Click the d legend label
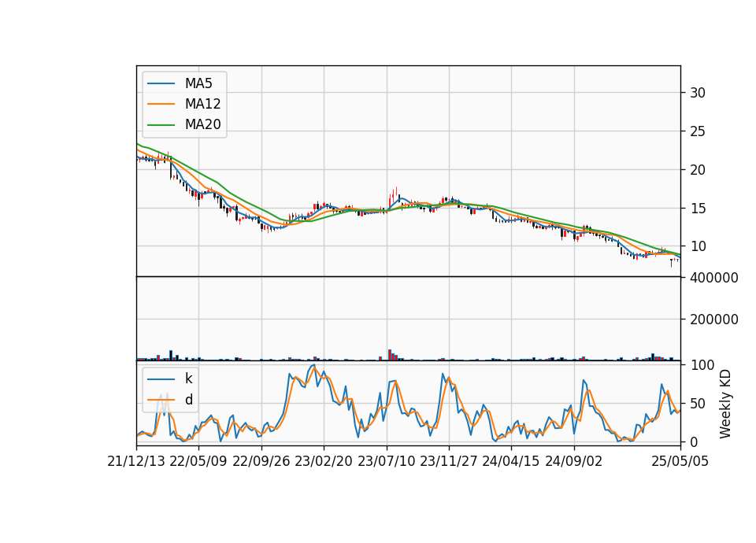This screenshot has height=543, width=756. tap(188, 400)
